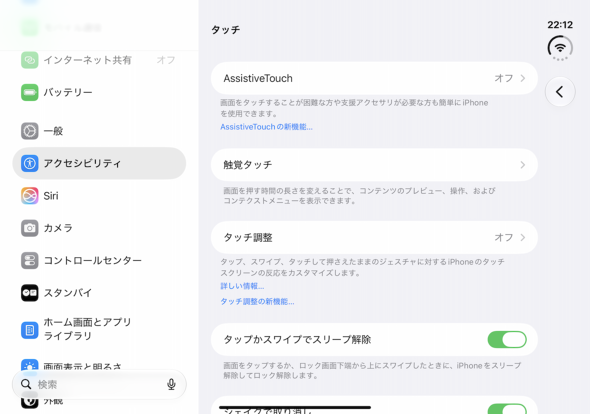This screenshot has width=590, height=414.
Task: Tap タップかスワイプでスリープ解除 label
Action: (x=297, y=339)
